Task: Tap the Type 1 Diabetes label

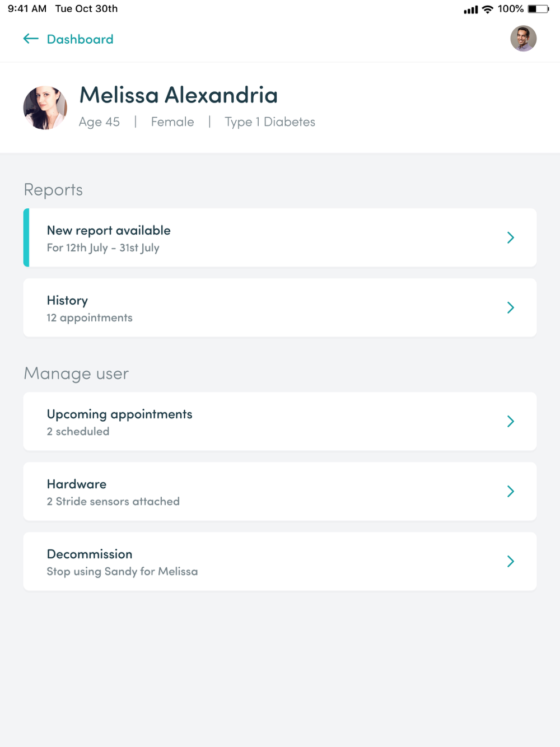Action: [270, 122]
